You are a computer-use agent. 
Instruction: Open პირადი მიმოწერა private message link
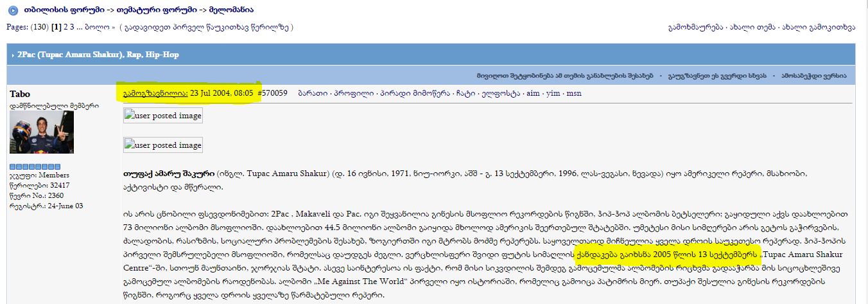coord(414,93)
